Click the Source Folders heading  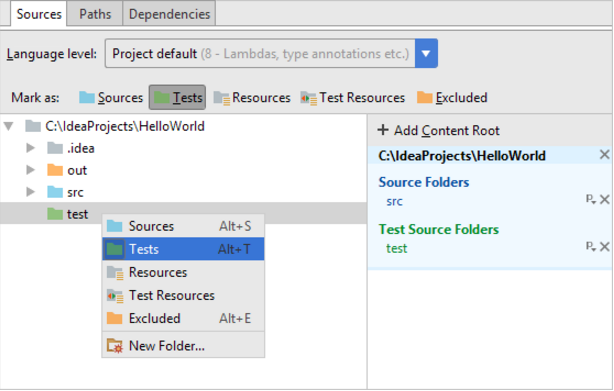coord(424,182)
